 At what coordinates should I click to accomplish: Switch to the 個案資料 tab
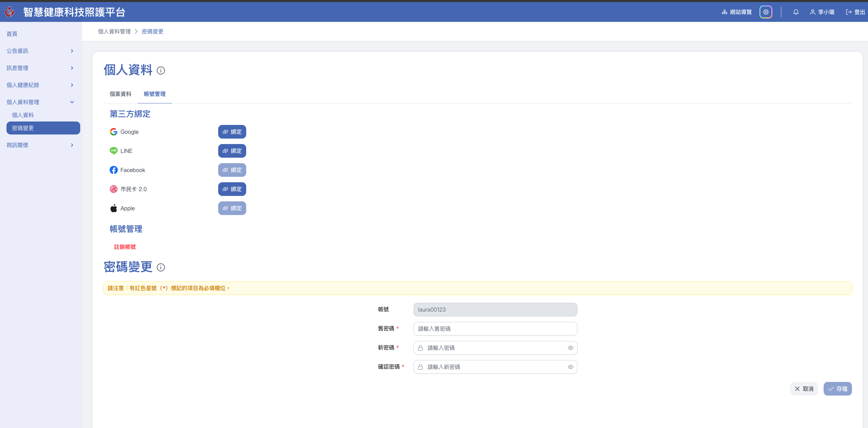point(120,94)
